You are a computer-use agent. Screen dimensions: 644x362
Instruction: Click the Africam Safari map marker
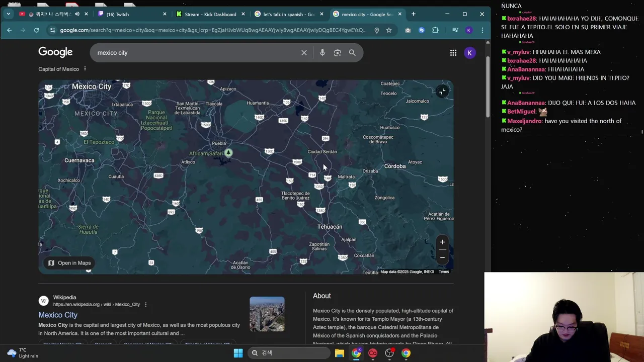(228, 152)
